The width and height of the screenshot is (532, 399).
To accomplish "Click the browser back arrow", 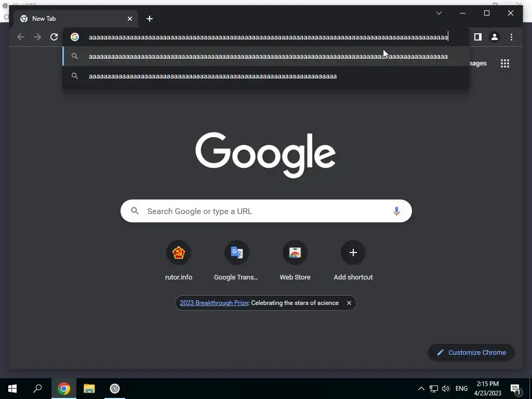I will pos(21,37).
